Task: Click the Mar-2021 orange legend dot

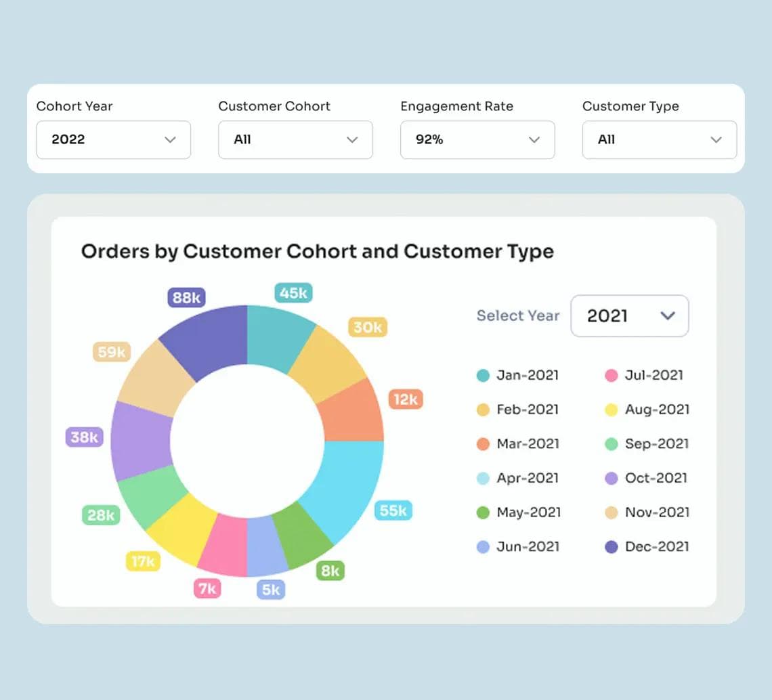Action: click(x=483, y=444)
